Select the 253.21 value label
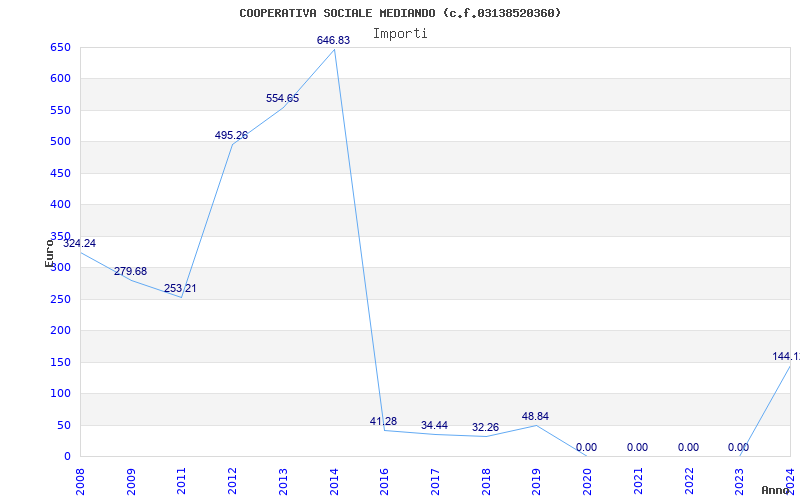The height and width of the screenshot is (500, 800). pyautogui.click(x=180, y=288)
